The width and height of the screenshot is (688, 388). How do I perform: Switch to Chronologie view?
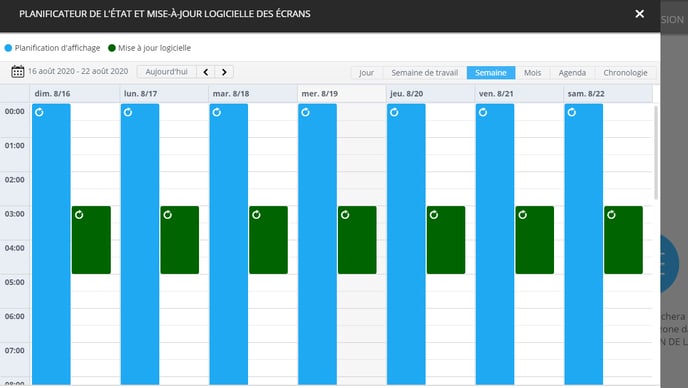coord(625,73)
